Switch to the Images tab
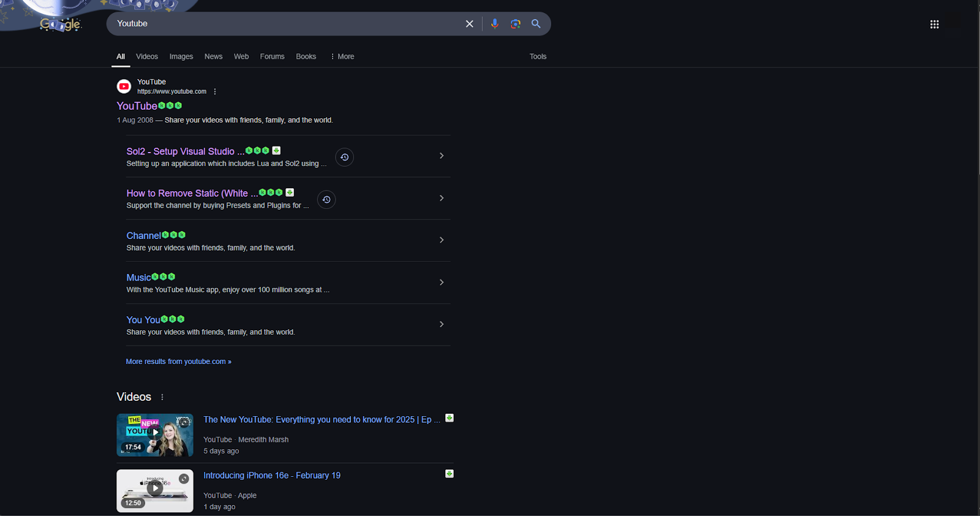This screenshot has height=516, width=980. (181, 56)
